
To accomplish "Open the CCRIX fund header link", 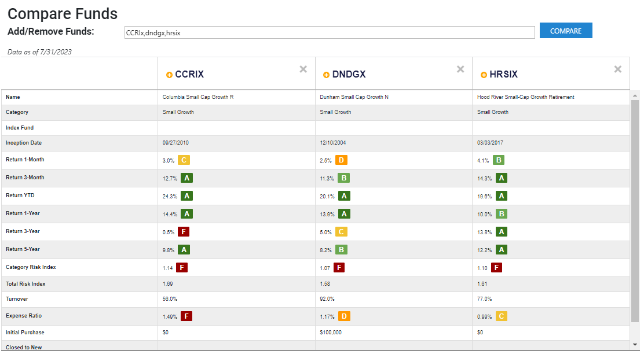I will click(189, 75).
